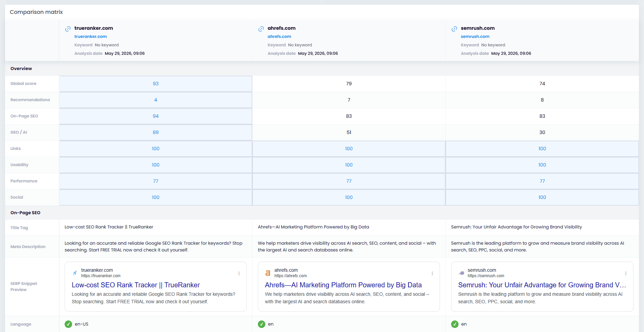Click the semrush favicon in SERP preview
The height and width of the screenshot is (332, 644).
click(x=461, y=273)
